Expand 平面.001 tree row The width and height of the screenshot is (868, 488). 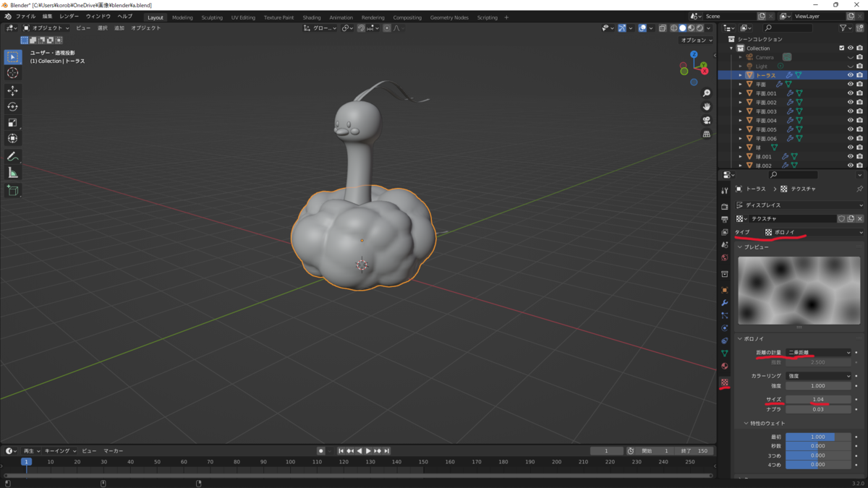click(741, 93)
